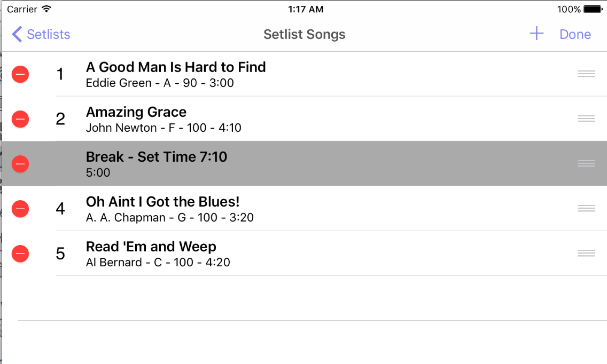Tap Done to finish editing
Viewport: 607px width, 364px height.
click(575, 34)
